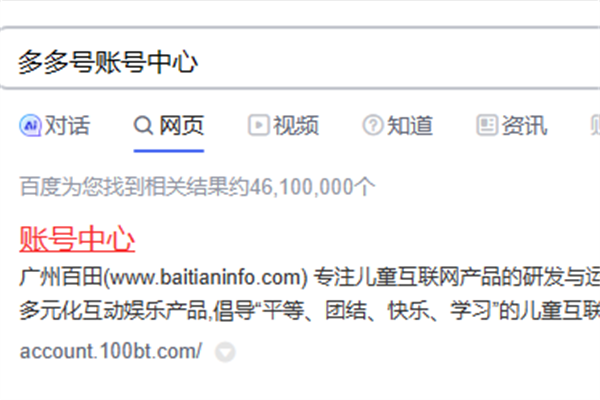Click the AI icon beside 对话
The height and width of the screenshot is (400, 600).
click(30, 125)
